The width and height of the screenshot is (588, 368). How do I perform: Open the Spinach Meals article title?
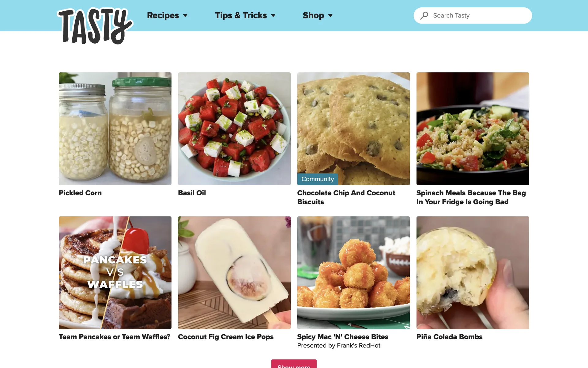point(471,197)
